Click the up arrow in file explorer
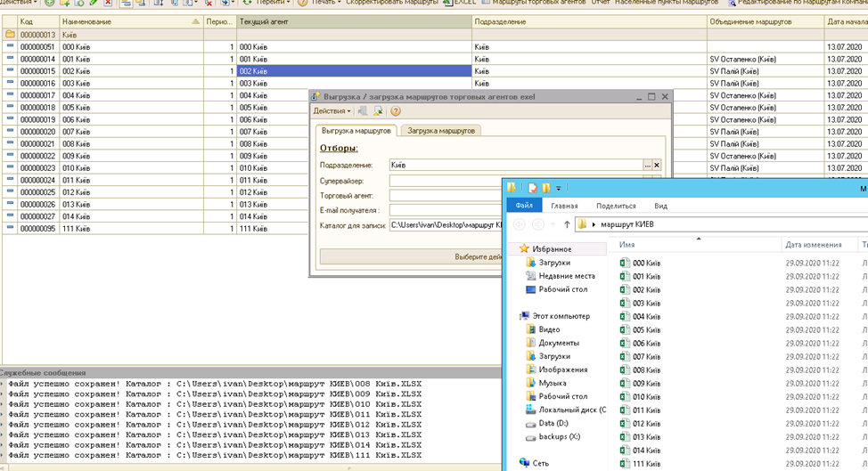The width and height of the screenshot is (868, 471). coord(567,224)
